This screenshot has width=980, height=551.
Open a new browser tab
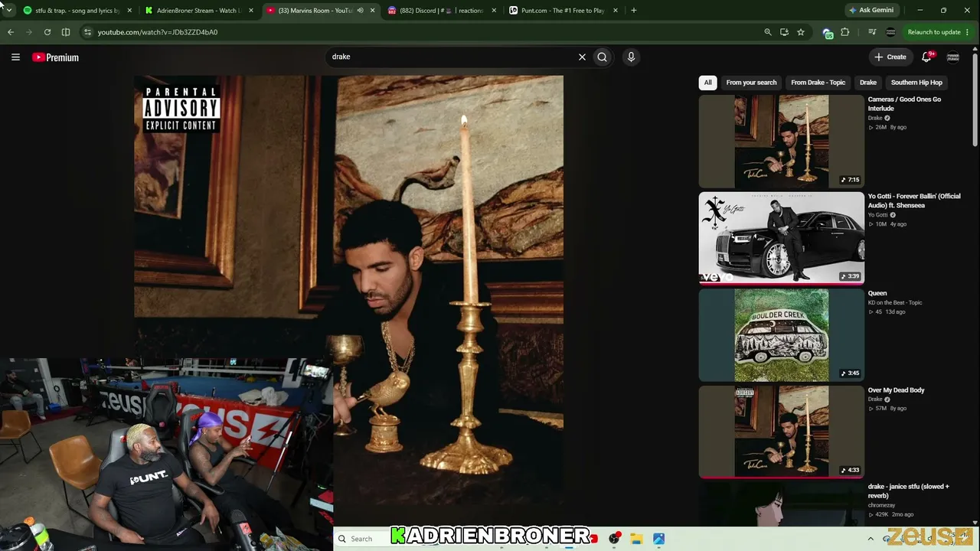pos(633,11)
